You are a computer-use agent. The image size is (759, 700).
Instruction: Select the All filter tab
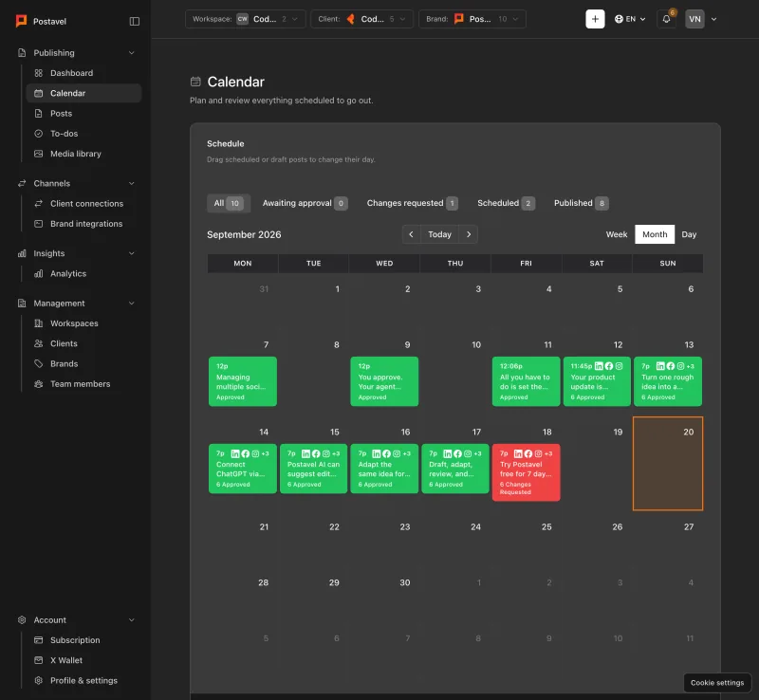tap(229, 203)
